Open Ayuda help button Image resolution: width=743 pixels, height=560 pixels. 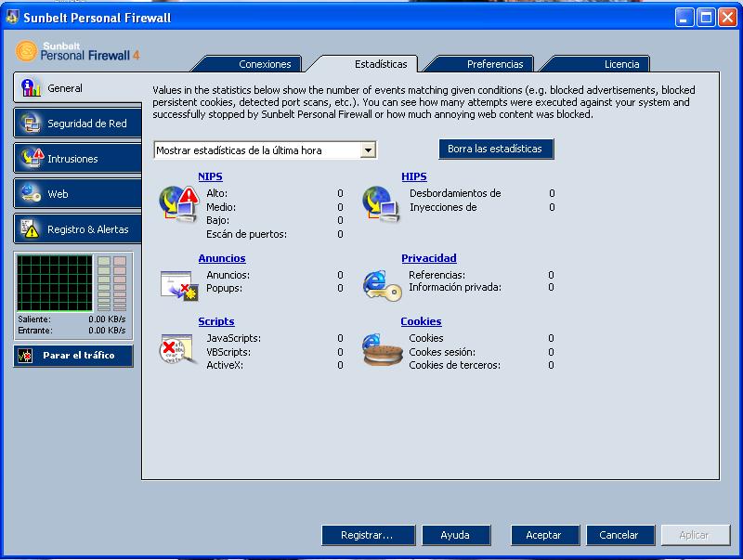pyautogui.click(x=455, y=535)
